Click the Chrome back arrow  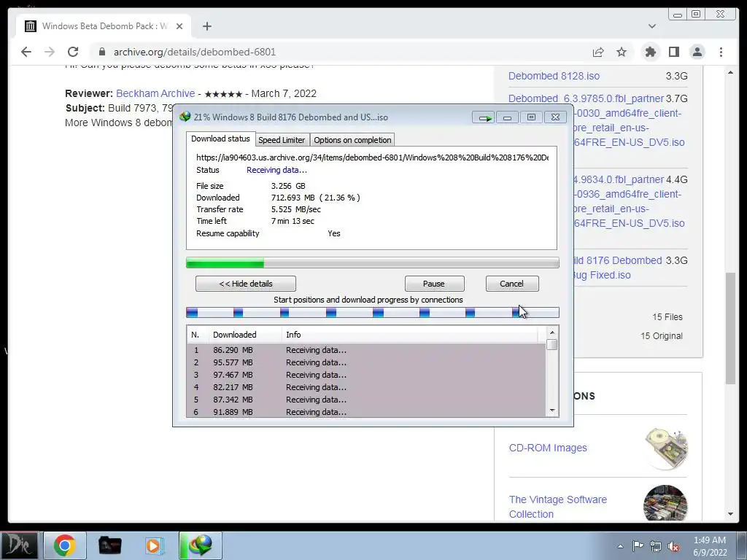(26, 52)
